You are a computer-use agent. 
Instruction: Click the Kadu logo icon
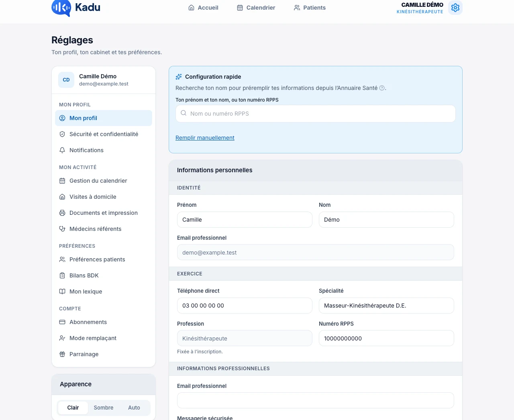pyautogui.click(x=61, y=8)
